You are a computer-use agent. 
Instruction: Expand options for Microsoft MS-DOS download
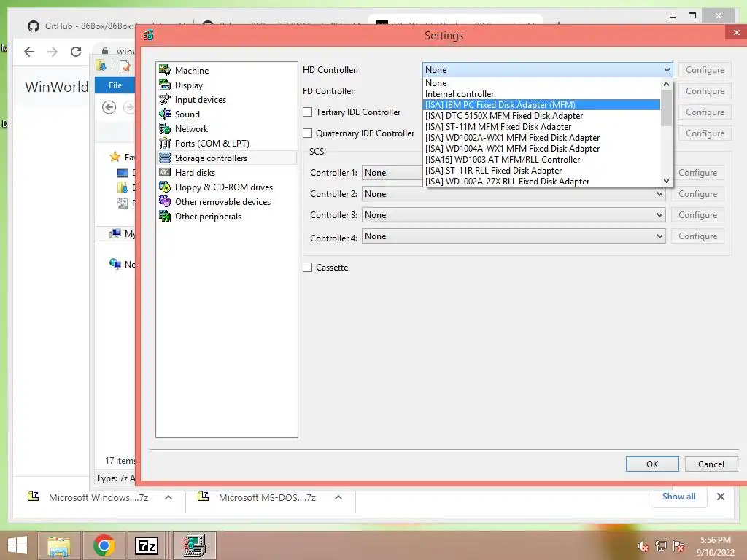pos(338,497)
